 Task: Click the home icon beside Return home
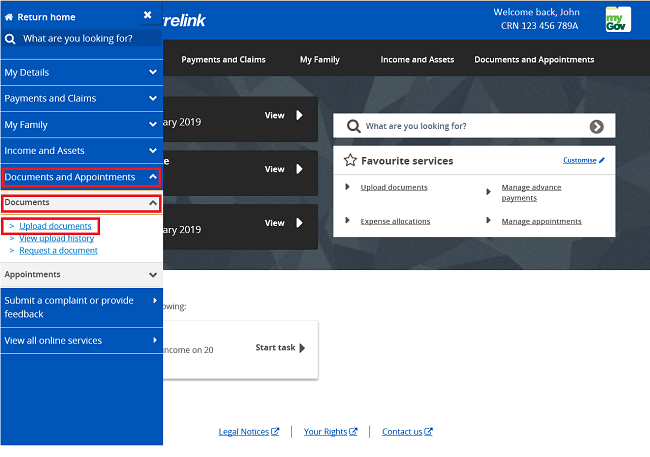click(9, 17)
